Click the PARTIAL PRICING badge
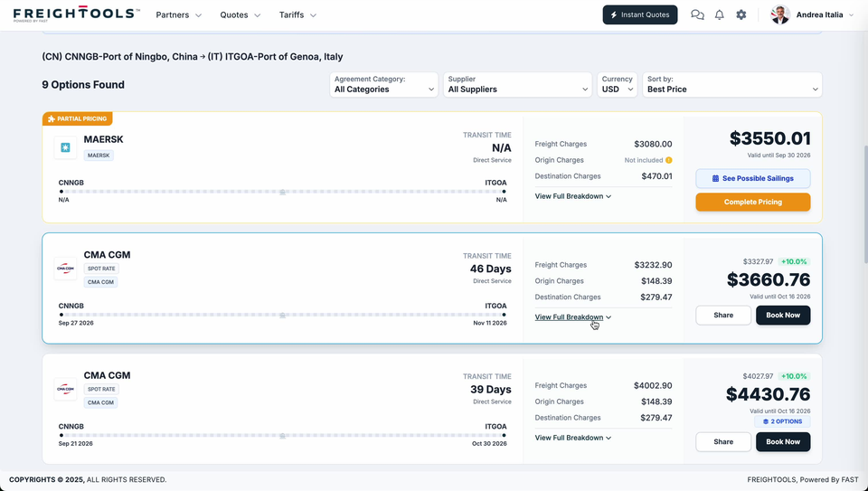 click(x=78, y=118)
